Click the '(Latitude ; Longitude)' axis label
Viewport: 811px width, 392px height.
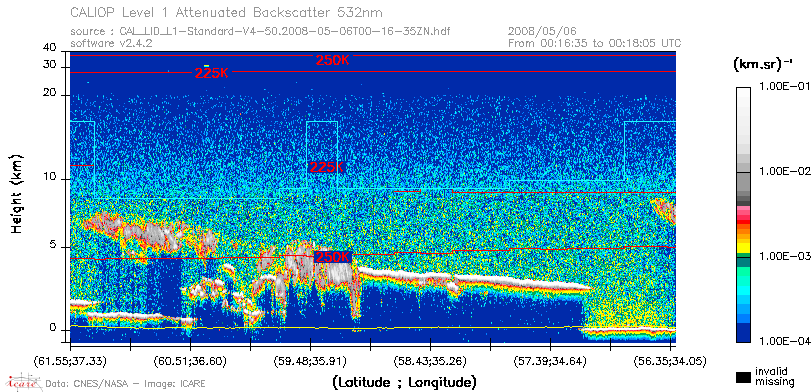[404, 383]
